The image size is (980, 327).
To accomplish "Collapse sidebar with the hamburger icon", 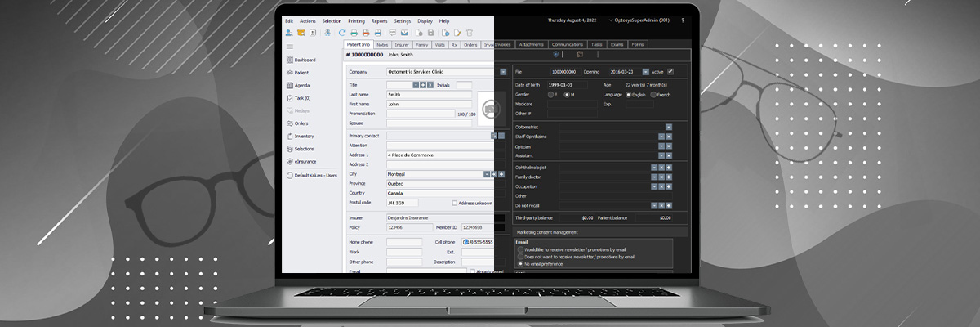I will [289, 47].
